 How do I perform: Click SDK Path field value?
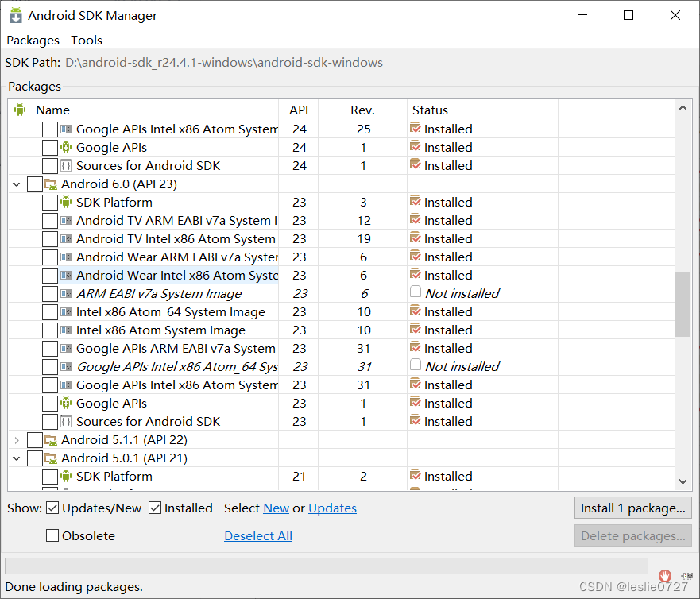(x=223, y=62)
